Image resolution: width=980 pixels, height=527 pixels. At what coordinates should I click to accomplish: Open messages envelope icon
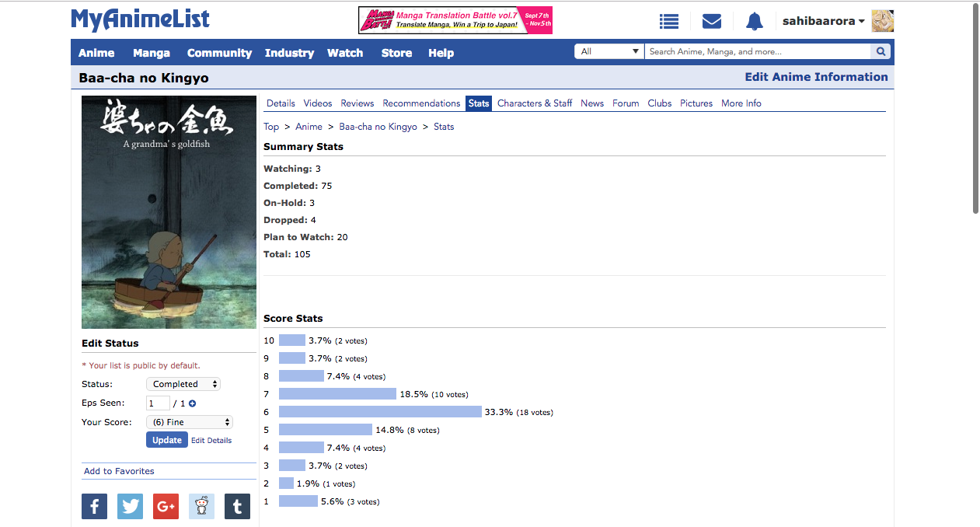click(711, 22)
